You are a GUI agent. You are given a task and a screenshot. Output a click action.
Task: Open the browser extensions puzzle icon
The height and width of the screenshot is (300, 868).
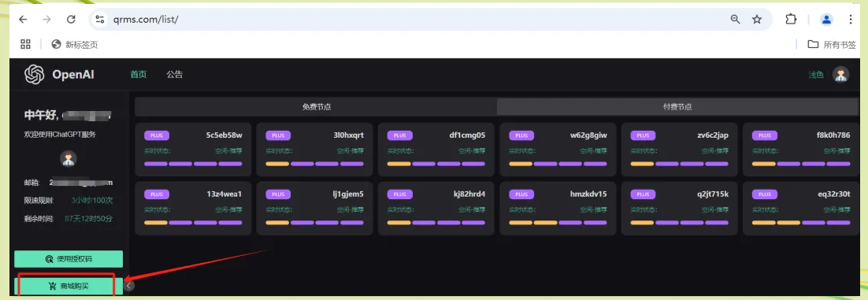(x=791, y=20)
